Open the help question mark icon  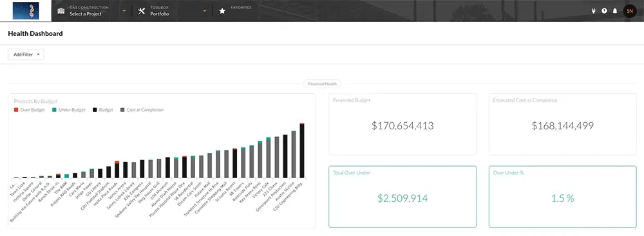click(604, 11)
